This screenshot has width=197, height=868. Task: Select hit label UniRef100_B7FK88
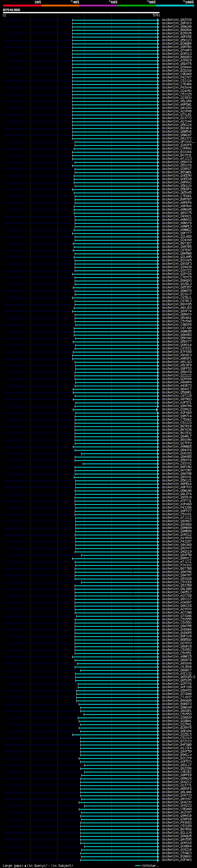click(x=177, y=352)
